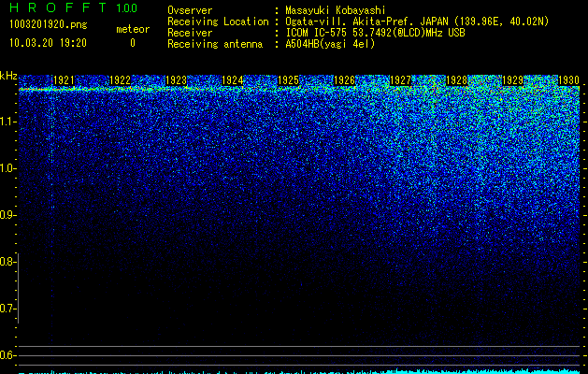Click the date 10.03.20 19:20

[x=48, y=43]
